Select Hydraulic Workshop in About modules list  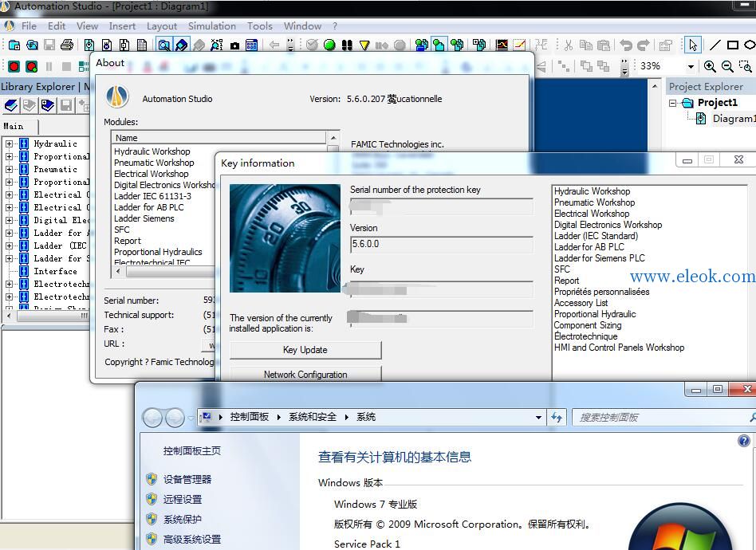152,151
